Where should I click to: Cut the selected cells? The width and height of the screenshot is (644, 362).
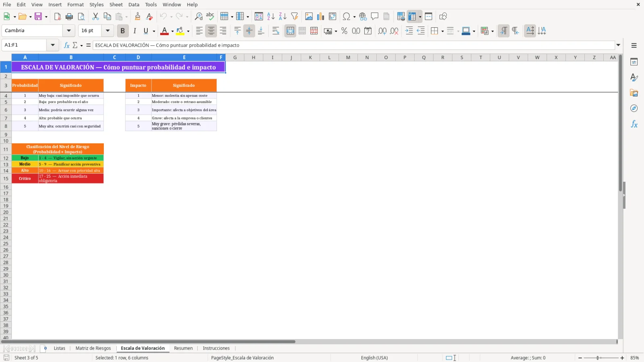tap(95, 16)
